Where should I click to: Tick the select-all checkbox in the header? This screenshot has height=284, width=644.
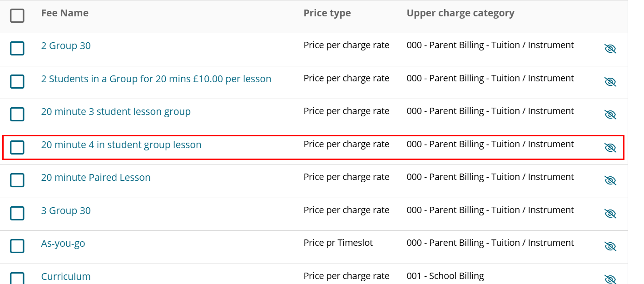pos(17,16)
